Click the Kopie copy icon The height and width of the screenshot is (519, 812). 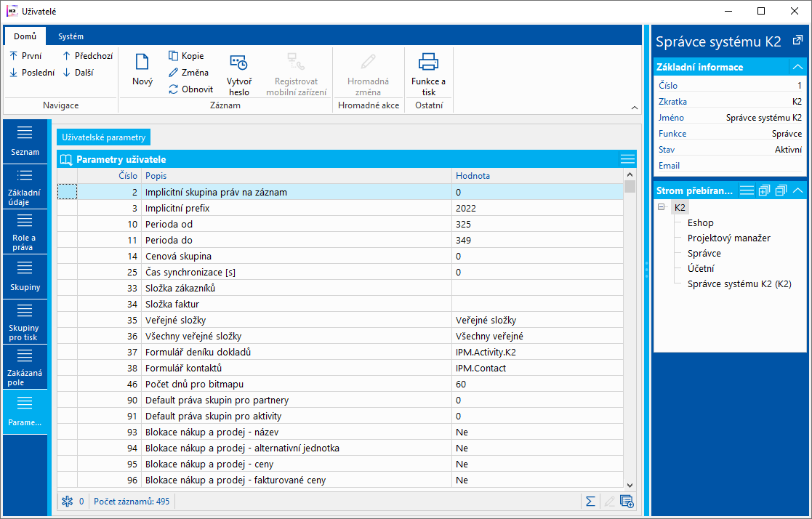click(x=174, y=56)
